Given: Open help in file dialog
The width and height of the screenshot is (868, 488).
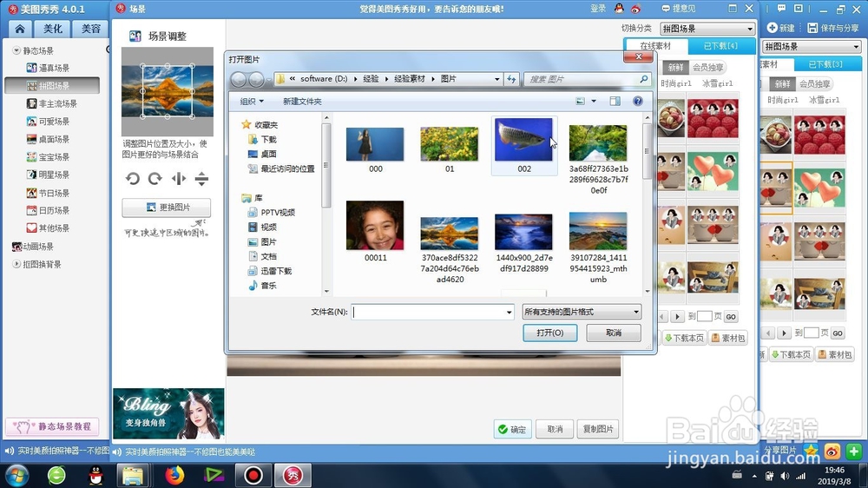Looking at the screenshot, I should tap(638, 101).
